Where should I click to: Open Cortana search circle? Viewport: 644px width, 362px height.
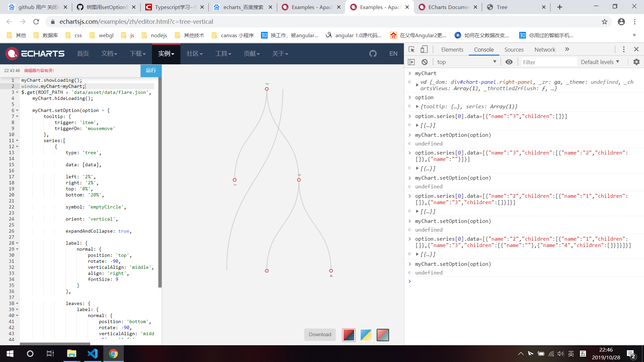point(30,354)
